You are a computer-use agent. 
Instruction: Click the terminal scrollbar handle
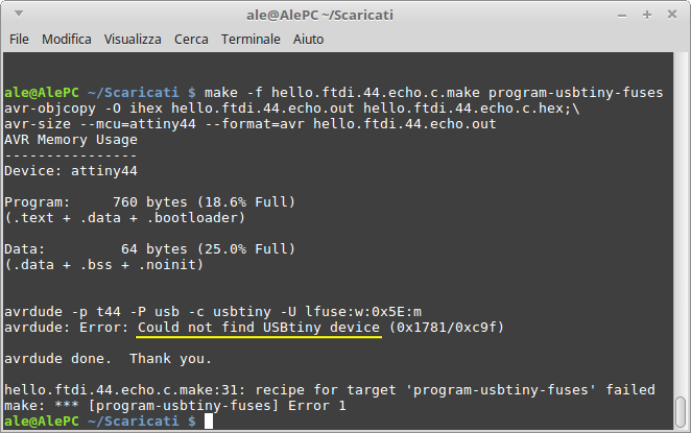coord(681,412)
